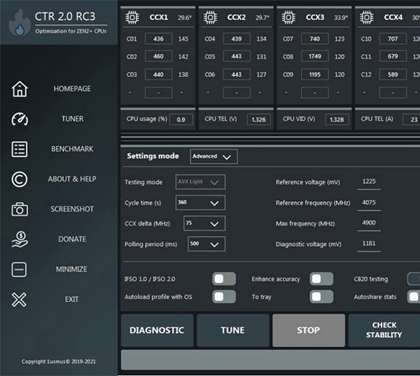Click the C11 frequency box 679

coord(393,56)
